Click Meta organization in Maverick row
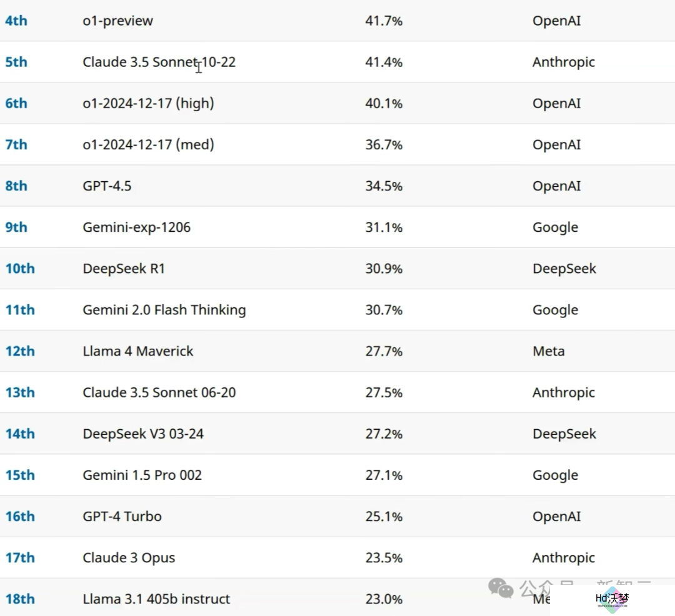 point(549,351)
